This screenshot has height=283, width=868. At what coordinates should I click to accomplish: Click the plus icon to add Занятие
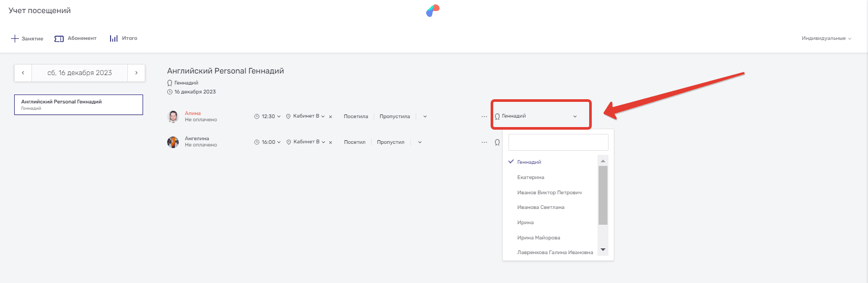point(15,38)
